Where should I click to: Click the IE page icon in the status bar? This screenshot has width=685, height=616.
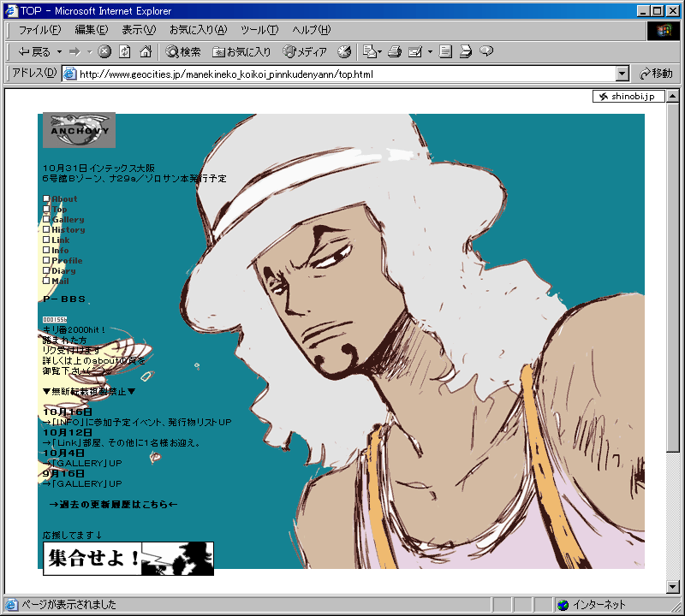[12, 605]
